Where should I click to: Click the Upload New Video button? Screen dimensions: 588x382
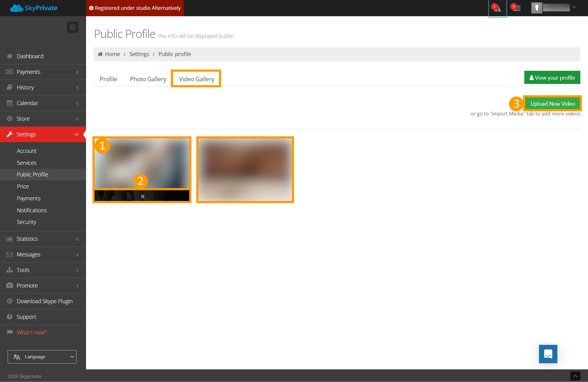point(552,104)
